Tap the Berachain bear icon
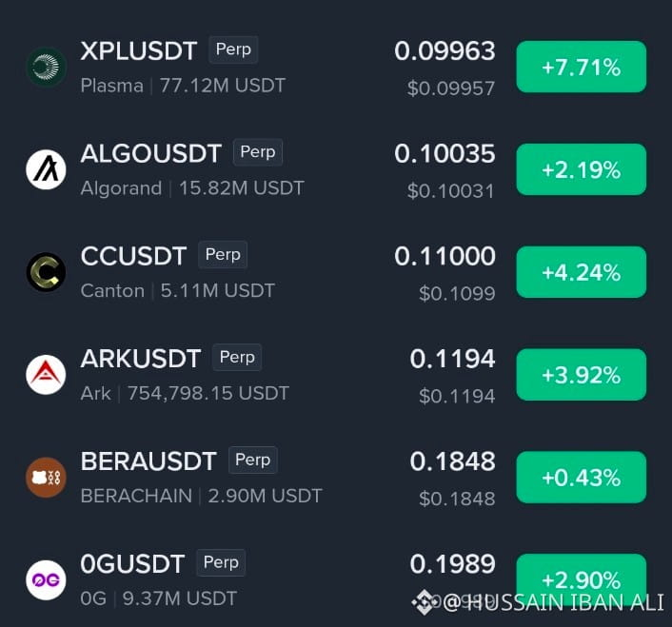This screenshot has height=627, width=672. click(x=46, y=477)
